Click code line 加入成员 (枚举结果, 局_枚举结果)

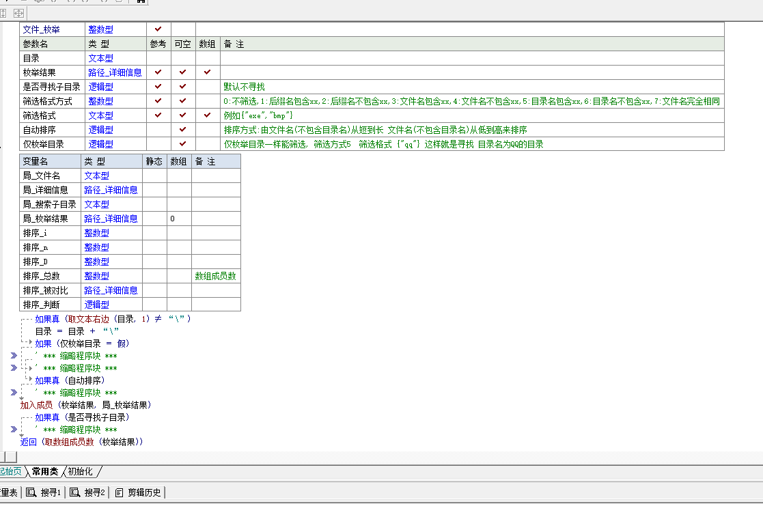click(85, 405)
